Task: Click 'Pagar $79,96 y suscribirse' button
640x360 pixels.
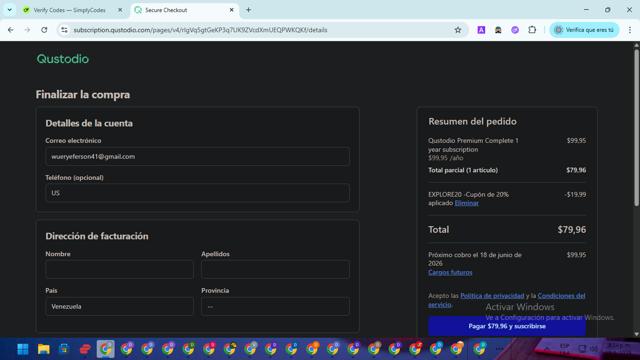Action: point(507,326)
